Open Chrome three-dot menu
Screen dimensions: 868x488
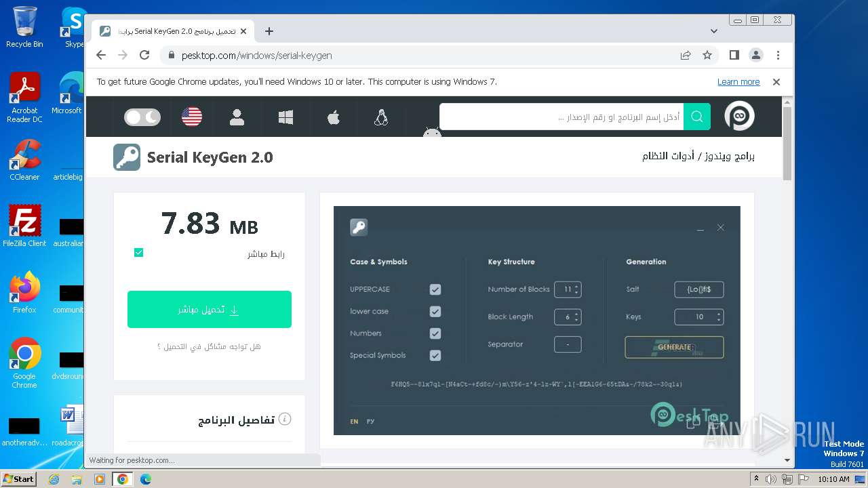coord(778,55)
